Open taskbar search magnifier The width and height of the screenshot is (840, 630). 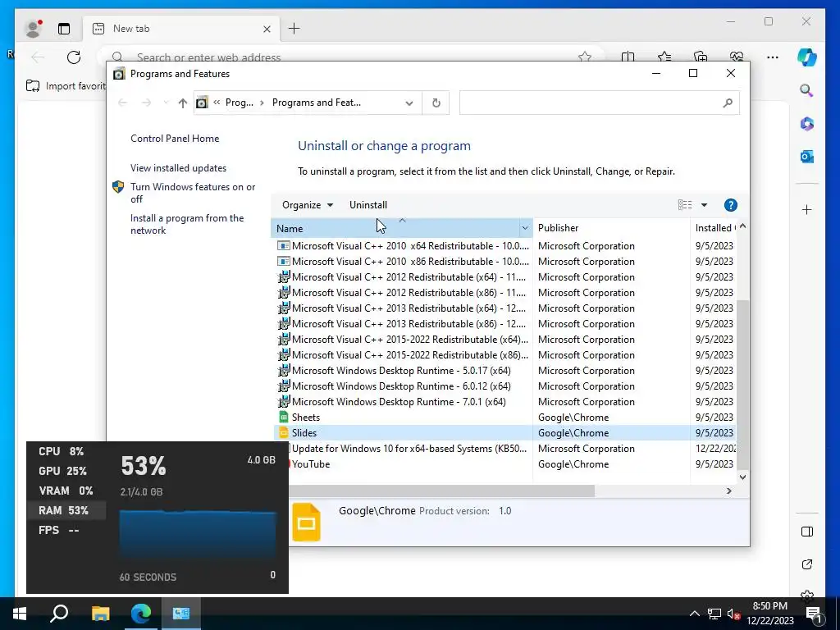click(59, 614)
